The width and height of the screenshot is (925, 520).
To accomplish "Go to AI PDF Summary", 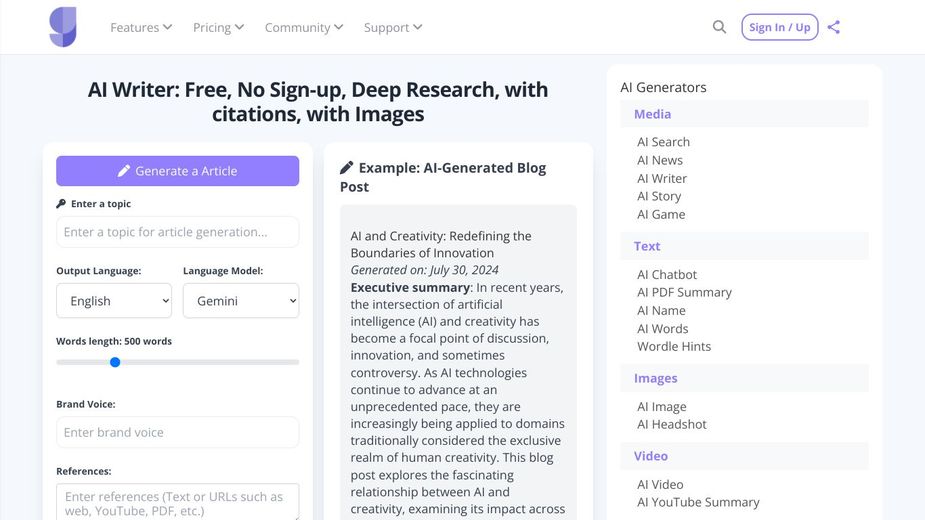I will pyautogui.click(x=684, y=292).
